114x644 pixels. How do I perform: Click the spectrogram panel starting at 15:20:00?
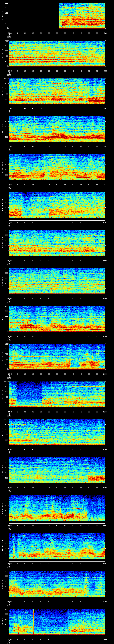57,621
